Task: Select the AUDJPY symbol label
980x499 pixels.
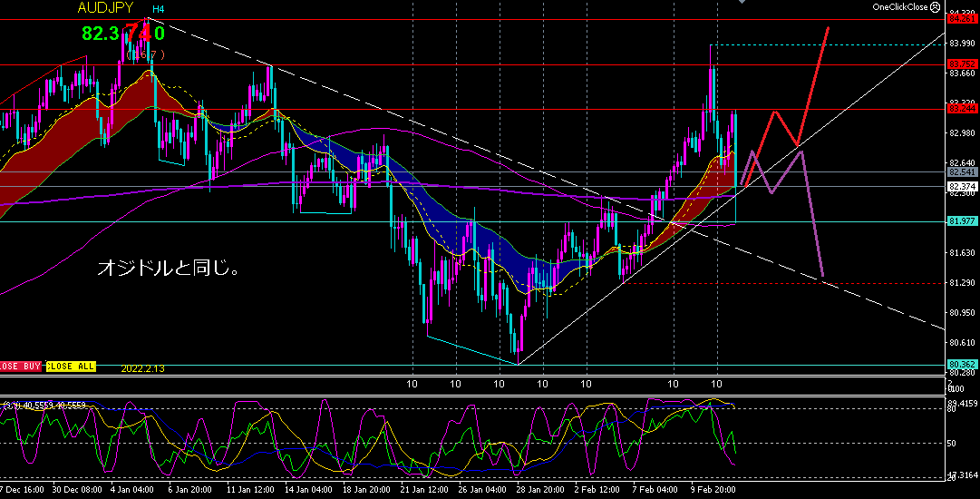Action: click(106, 8)
